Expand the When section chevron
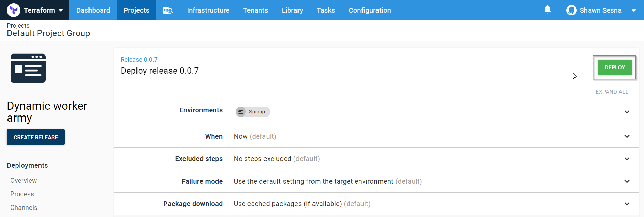 click(627, 136)
